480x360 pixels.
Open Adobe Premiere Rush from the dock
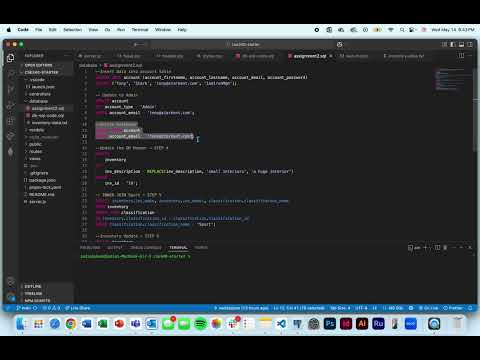378,323
